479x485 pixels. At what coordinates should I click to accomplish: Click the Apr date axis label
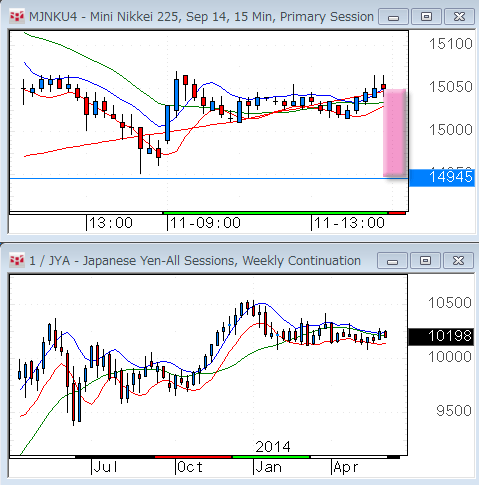(346, 467)
